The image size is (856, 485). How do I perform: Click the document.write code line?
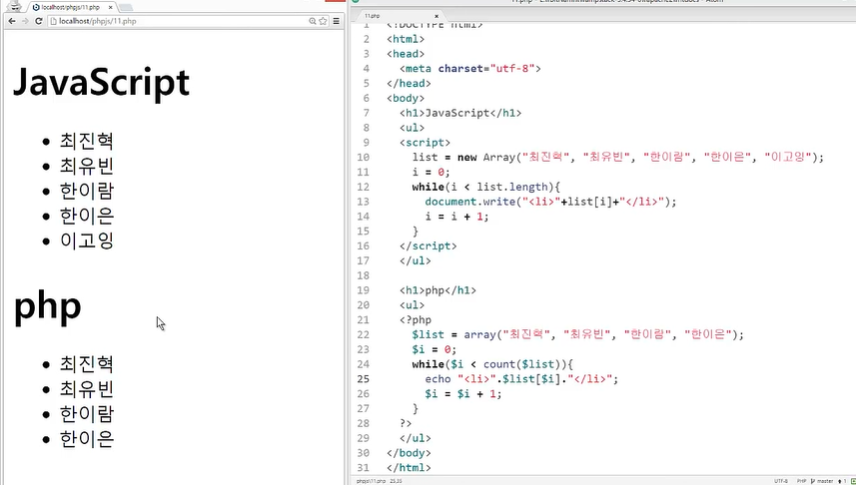tap(551, 202)
